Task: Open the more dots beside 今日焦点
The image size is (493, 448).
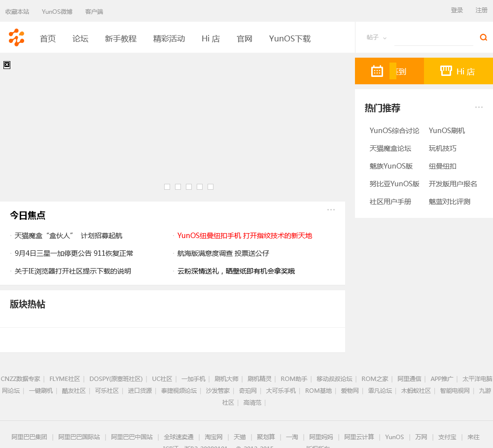Action: pyautogui.click(x=331, y=209)
